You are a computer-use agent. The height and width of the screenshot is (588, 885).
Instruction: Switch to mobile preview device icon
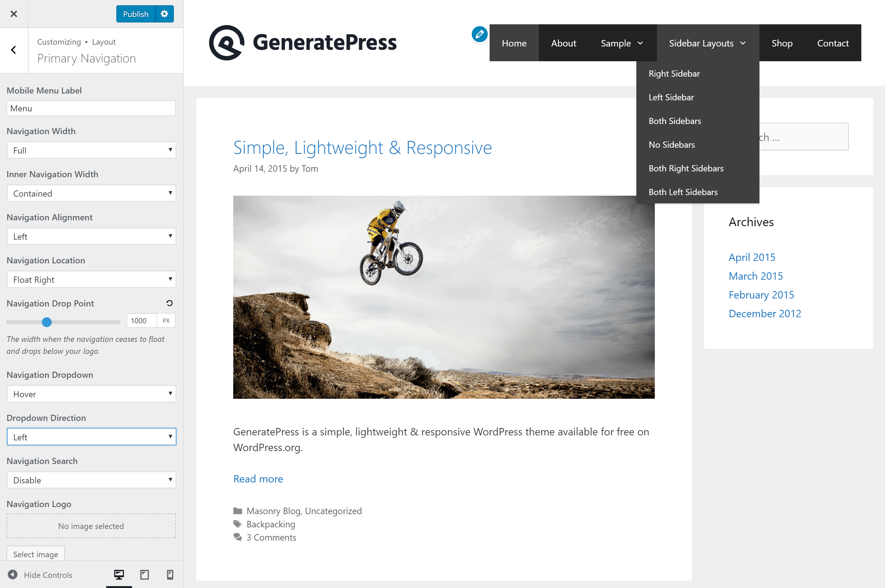170,574
